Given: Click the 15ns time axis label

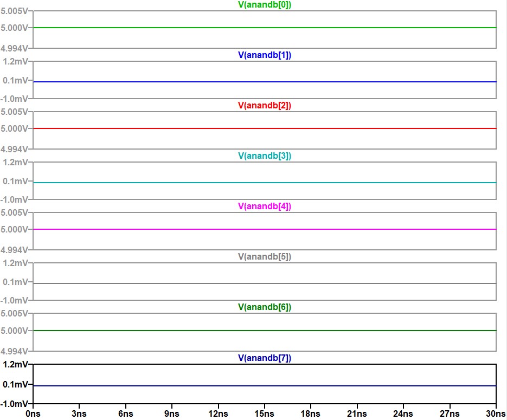Looking at the screenshot, I should tap(265, 414).
